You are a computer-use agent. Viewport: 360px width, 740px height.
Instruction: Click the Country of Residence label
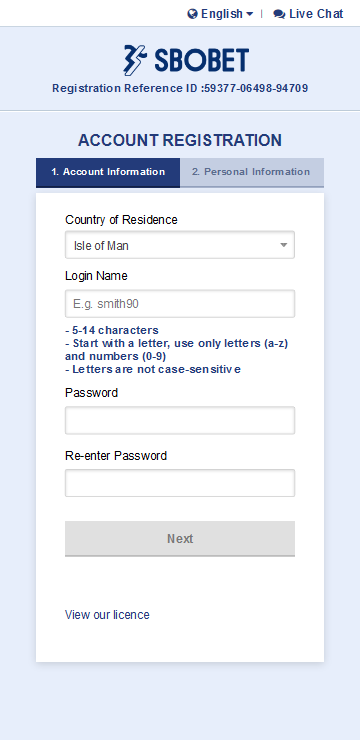pos(121,220)
